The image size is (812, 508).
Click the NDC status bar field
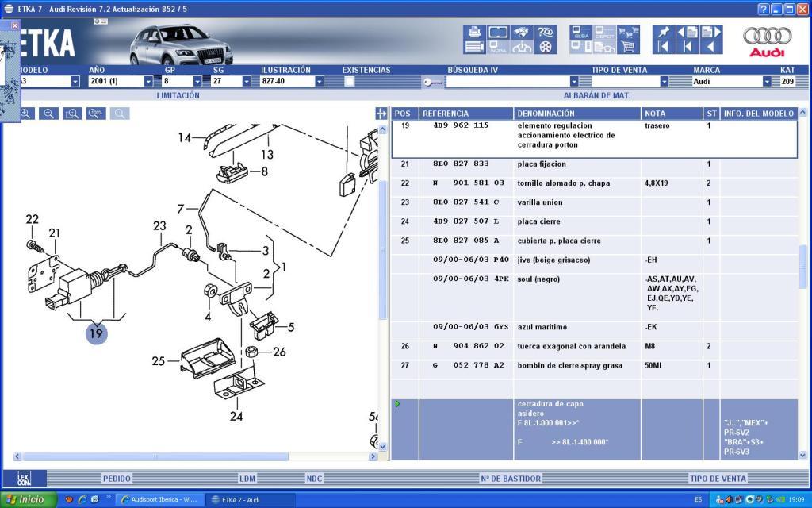(314, 479)
